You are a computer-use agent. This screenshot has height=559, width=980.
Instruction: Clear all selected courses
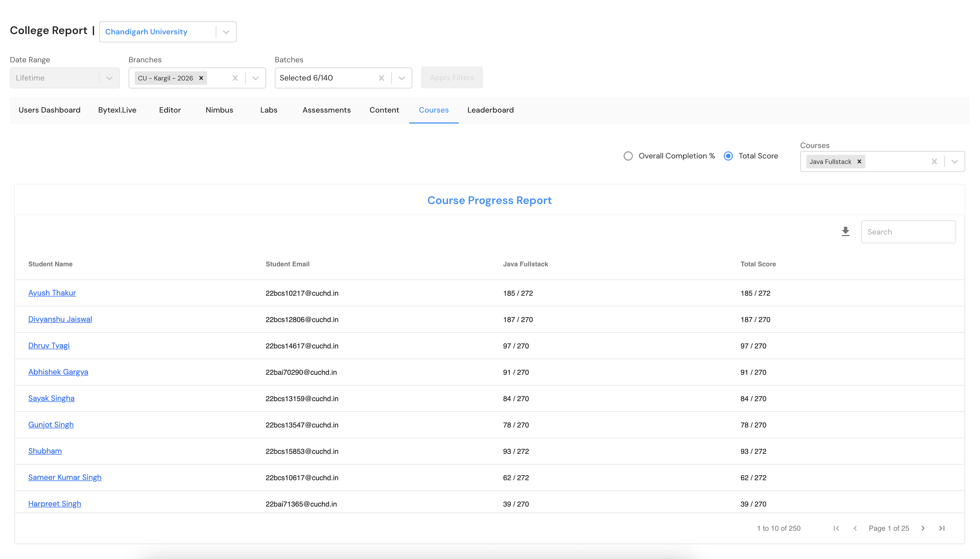pos(934,162)
